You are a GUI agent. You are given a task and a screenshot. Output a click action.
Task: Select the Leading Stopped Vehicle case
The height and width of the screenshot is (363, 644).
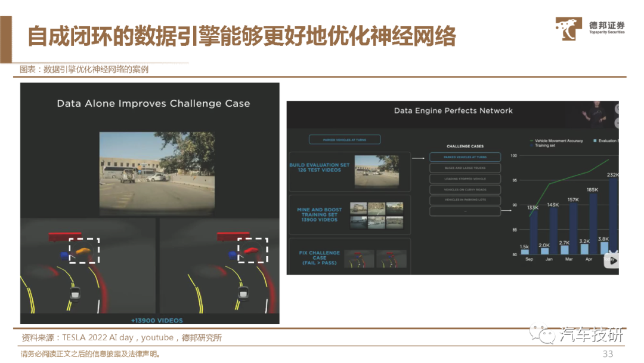[x=465, y=179]
